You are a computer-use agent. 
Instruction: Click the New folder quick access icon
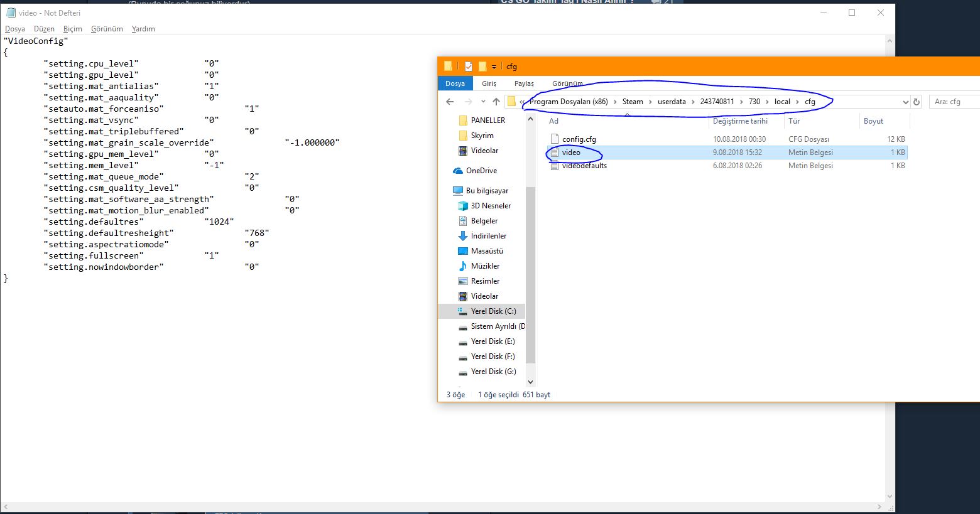click(482, 66)
